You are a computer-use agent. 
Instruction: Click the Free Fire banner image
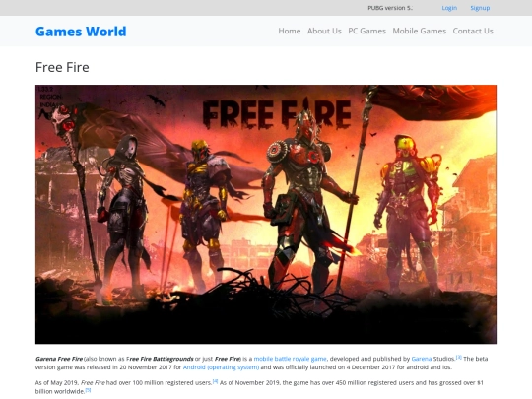coord(266,214)
